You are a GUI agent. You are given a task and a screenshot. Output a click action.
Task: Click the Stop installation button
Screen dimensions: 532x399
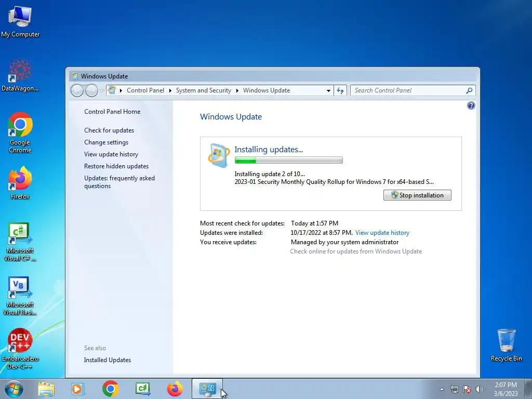417,195
